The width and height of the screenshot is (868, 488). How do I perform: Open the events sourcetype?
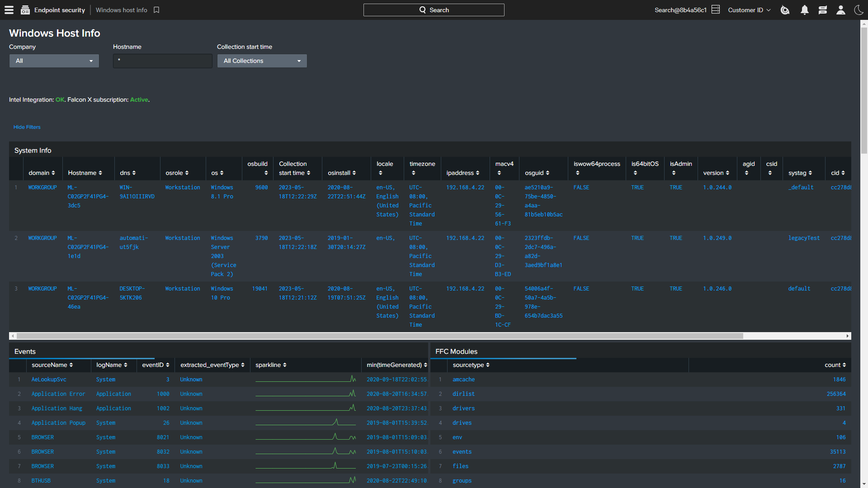462,452
